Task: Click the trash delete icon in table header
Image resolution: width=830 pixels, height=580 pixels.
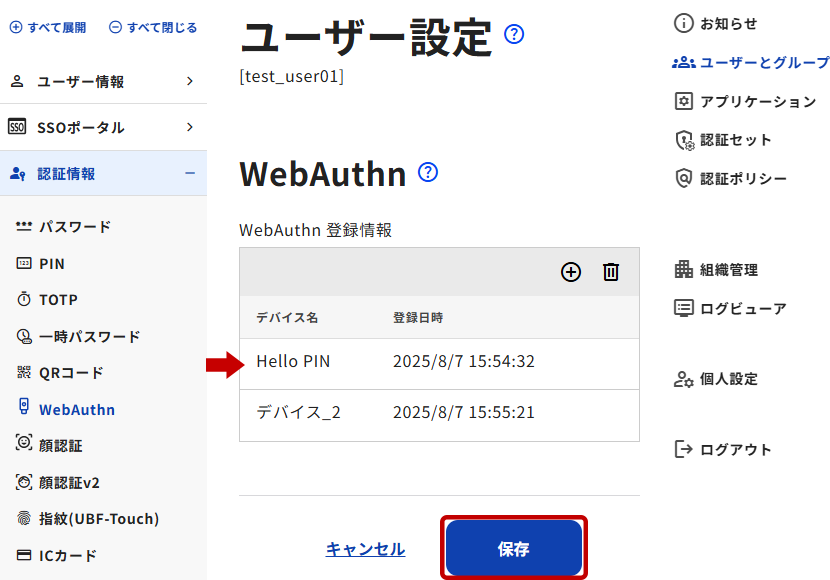Action: (x=611, y=272)
